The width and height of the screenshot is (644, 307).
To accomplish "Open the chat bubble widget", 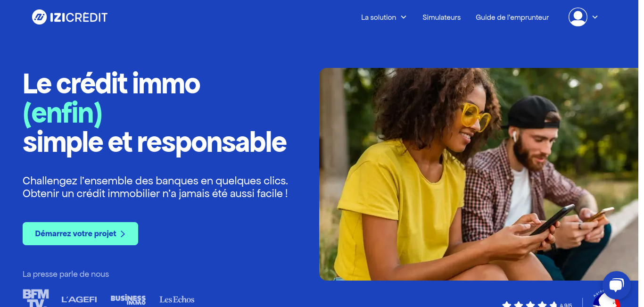I will coord(616,285).
